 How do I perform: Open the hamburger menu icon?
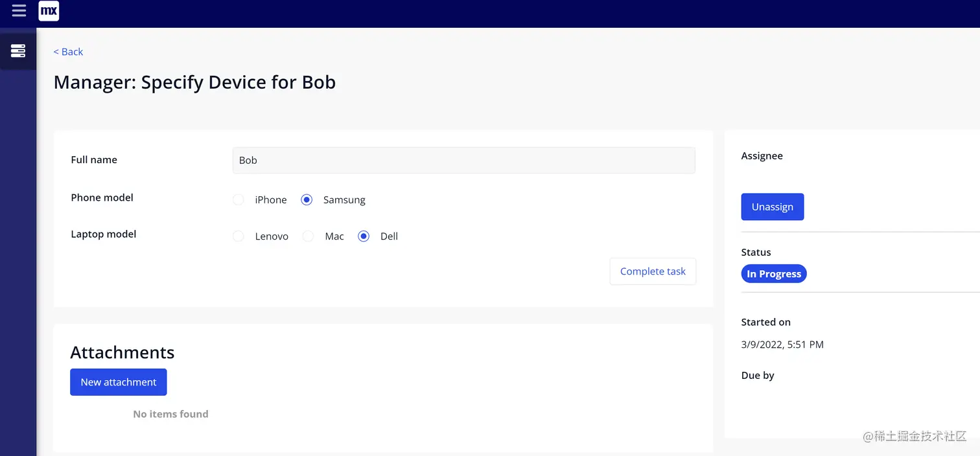coord(19,10)
